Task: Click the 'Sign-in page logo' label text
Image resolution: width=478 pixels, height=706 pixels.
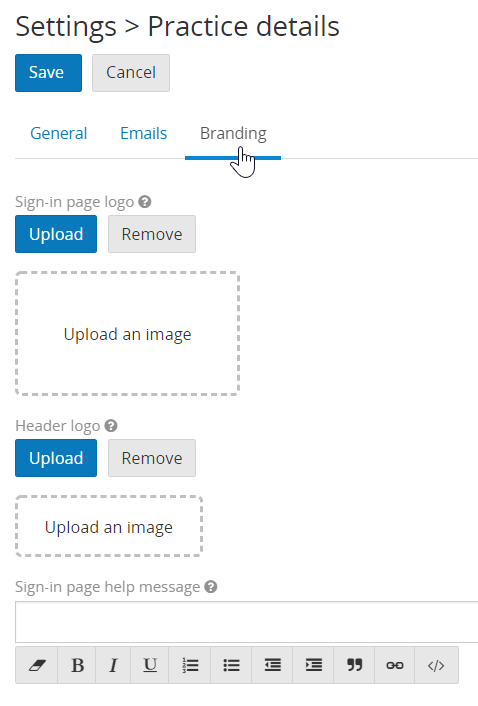Action: [x=75, y=202]
